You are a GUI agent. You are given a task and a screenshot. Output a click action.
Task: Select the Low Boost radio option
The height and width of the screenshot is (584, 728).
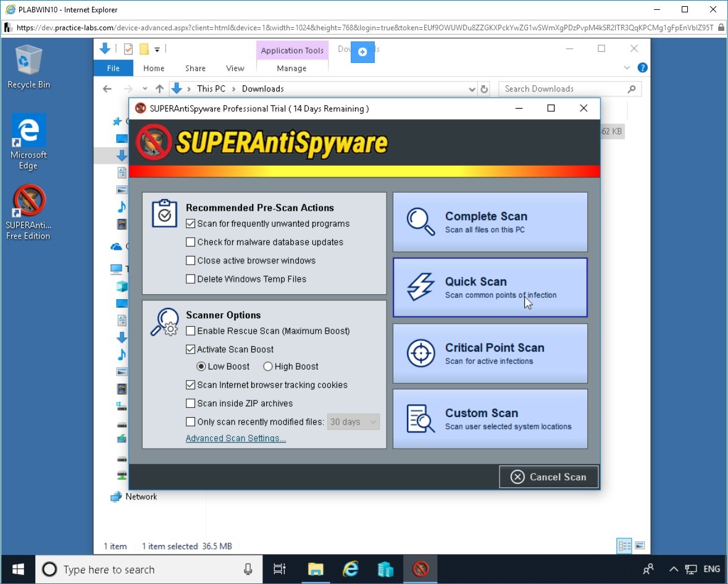click(x=201, y=366)
